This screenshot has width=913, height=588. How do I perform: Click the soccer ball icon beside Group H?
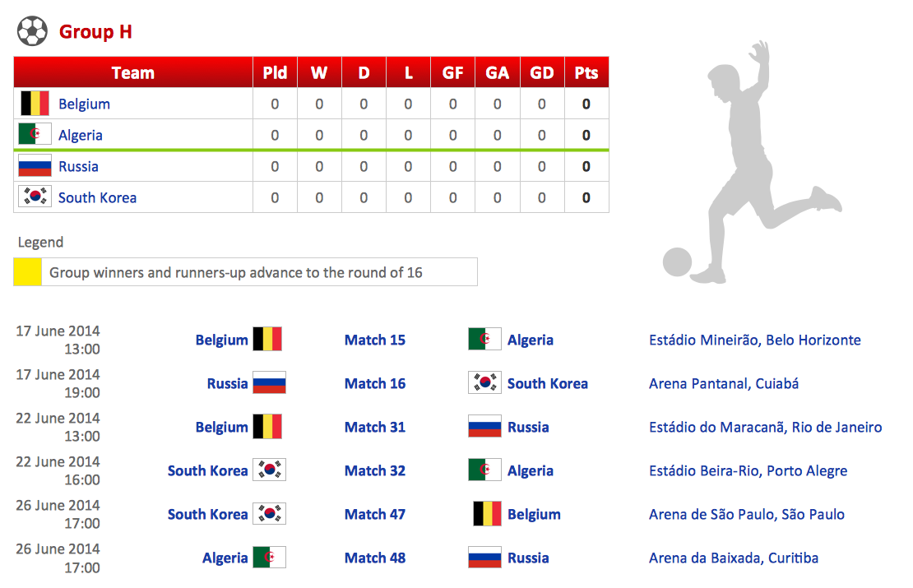point(32,32)
